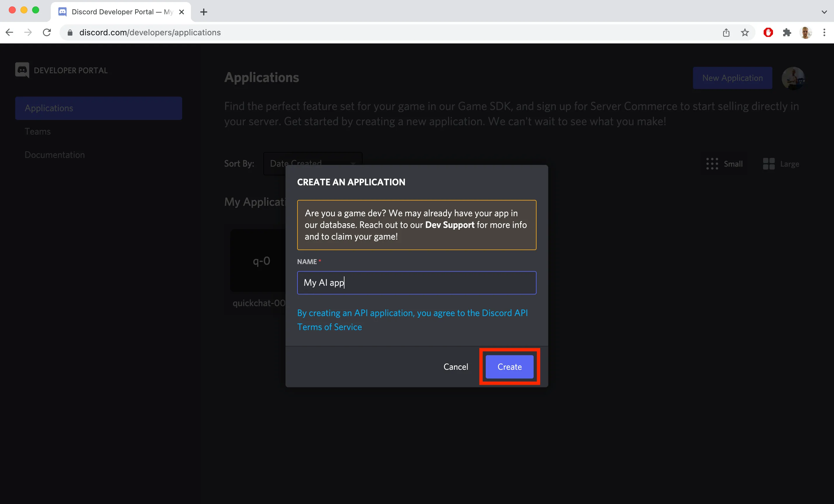The image size is (834, 504).
Task: Open the Discord API Terms of Service link
Action: click(412, 320)
